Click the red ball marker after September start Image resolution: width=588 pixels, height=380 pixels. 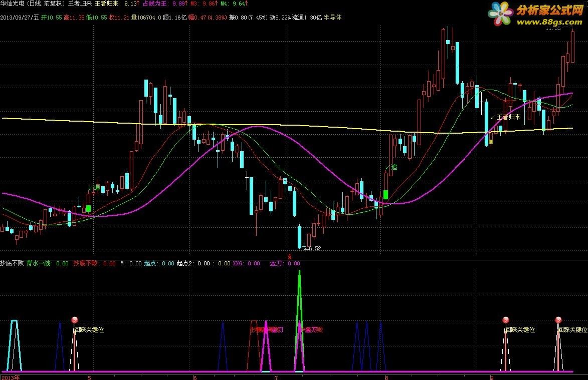[505, 320]
